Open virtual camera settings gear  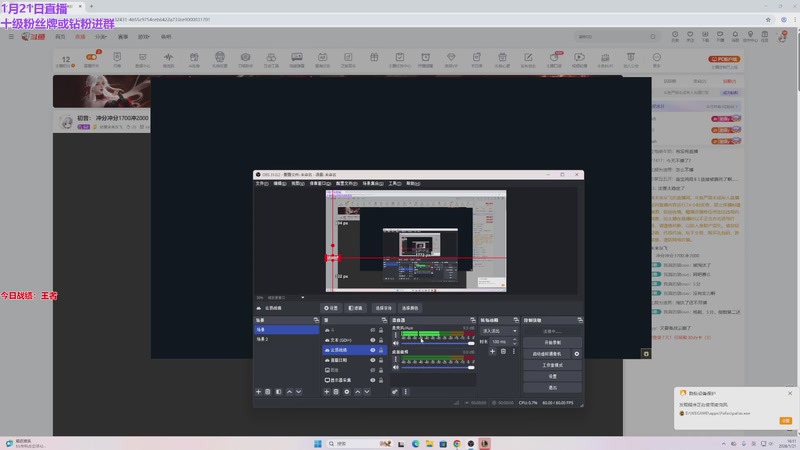[x=577, y=354]
